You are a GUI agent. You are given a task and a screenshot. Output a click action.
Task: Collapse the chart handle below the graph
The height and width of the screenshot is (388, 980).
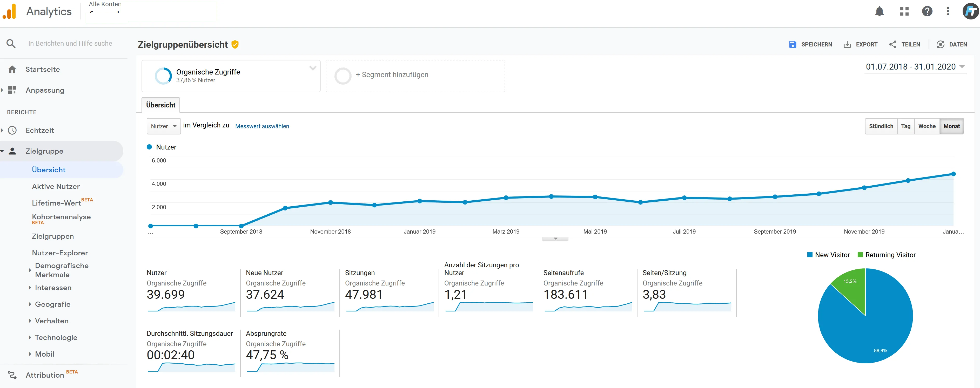pos(555,239)
